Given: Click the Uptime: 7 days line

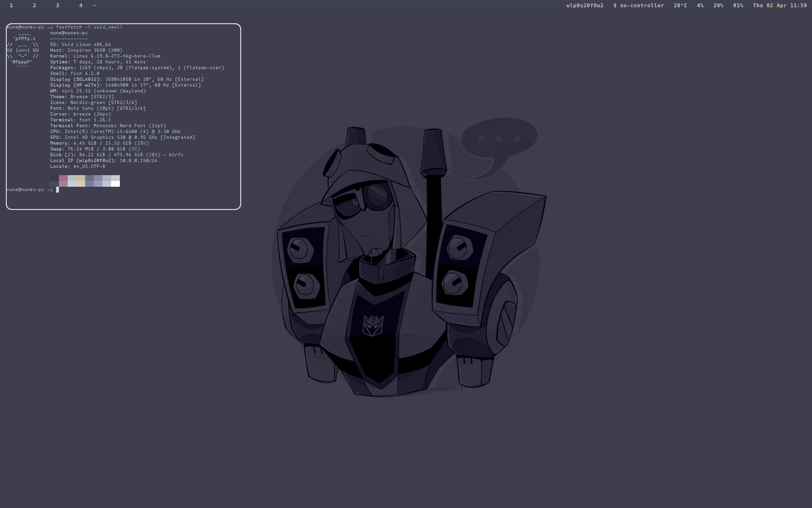Looking at the screenshot, I should pyautogui.click(x=98, y=62).
